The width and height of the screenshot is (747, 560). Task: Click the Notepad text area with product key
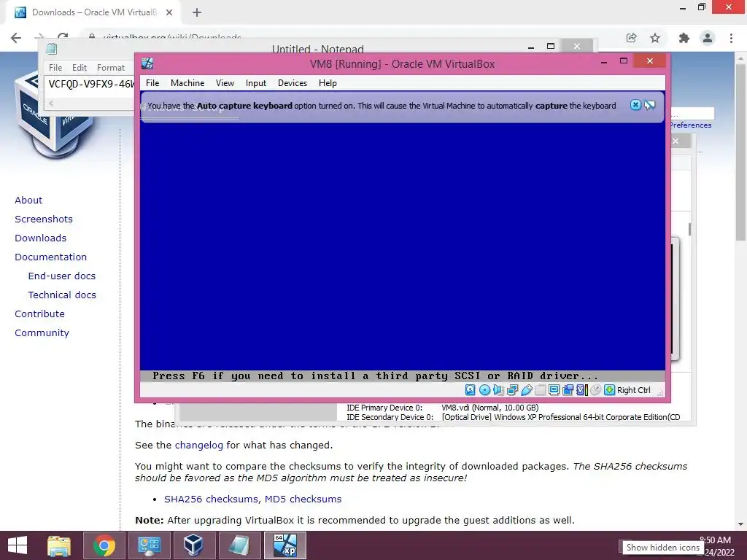(90, 85)
